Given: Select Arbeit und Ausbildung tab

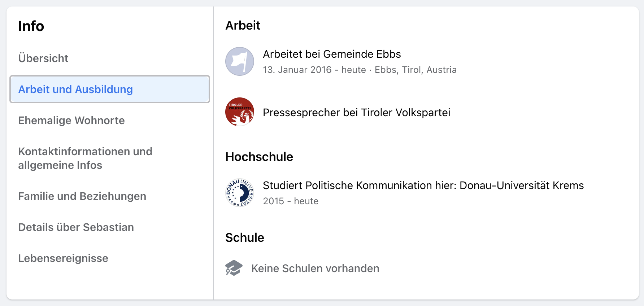Looking at the screenshot, I should point(110,89).
